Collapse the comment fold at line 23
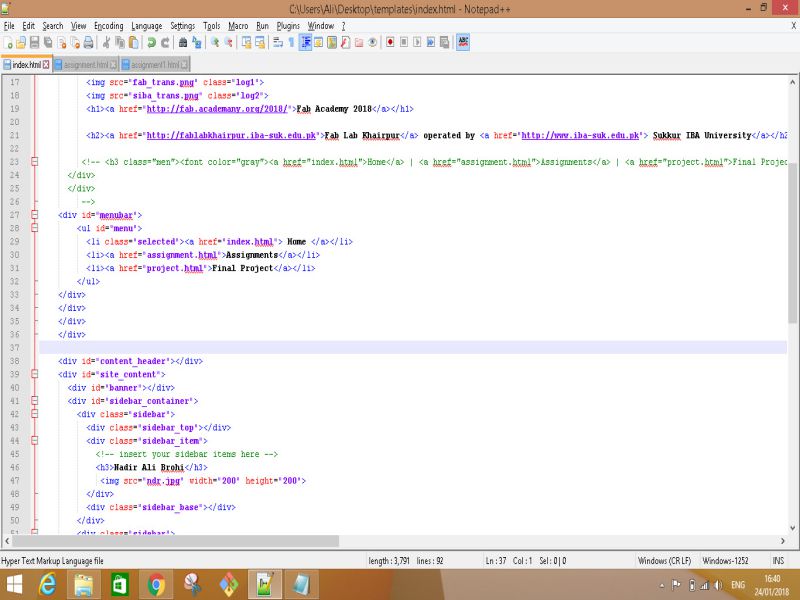800x600 pixels. (34, 162)
